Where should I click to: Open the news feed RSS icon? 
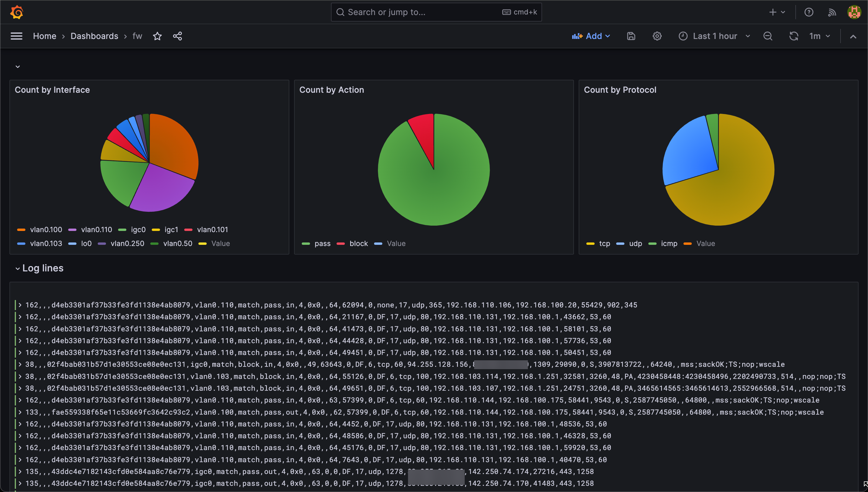[832, 12]
